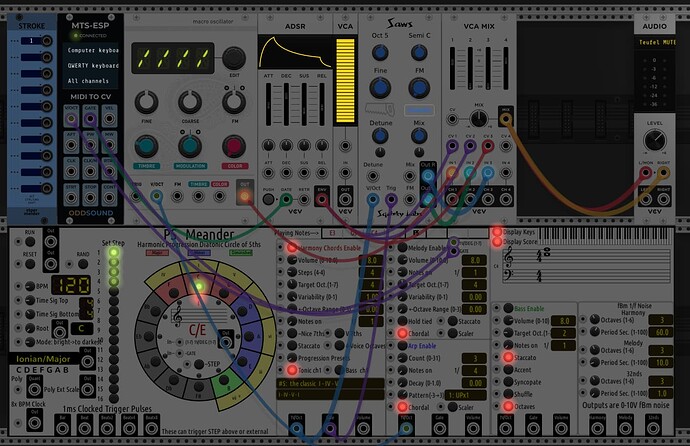The width and height of the screenshot is (690, 446).
Task: Click the STROKE module first row jack
Action: click(47, 41)
